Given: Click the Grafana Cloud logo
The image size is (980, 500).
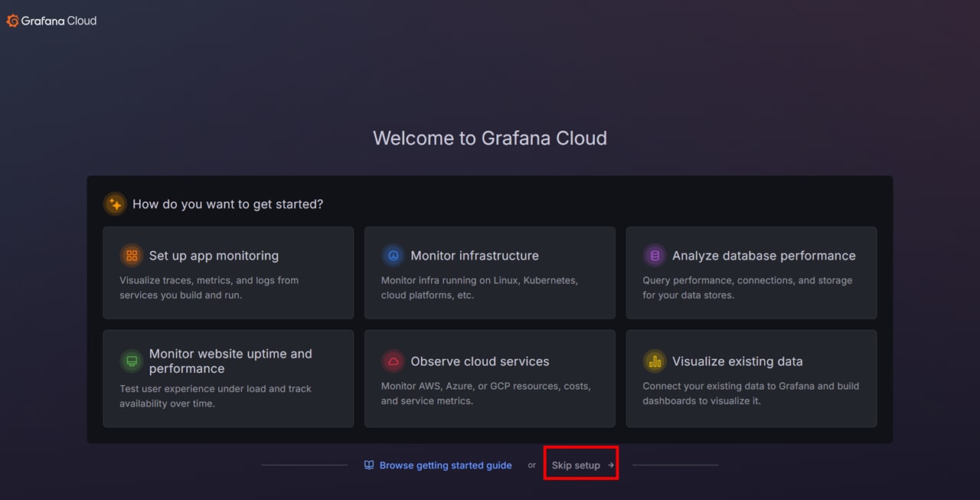Looking at the screenshot, I should click(51, 21).
